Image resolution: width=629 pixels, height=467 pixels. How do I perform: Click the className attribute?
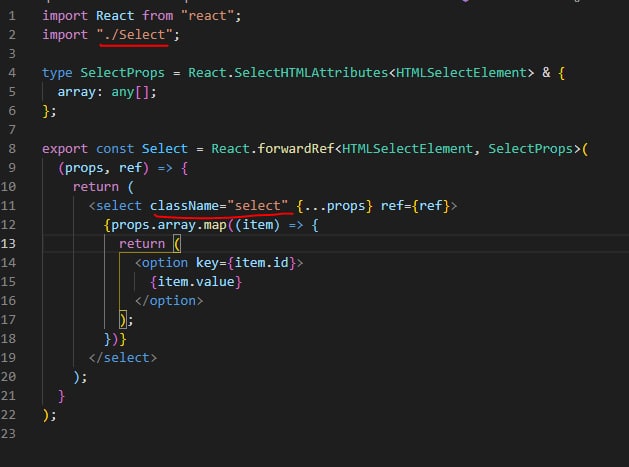[x=184, y=206]
